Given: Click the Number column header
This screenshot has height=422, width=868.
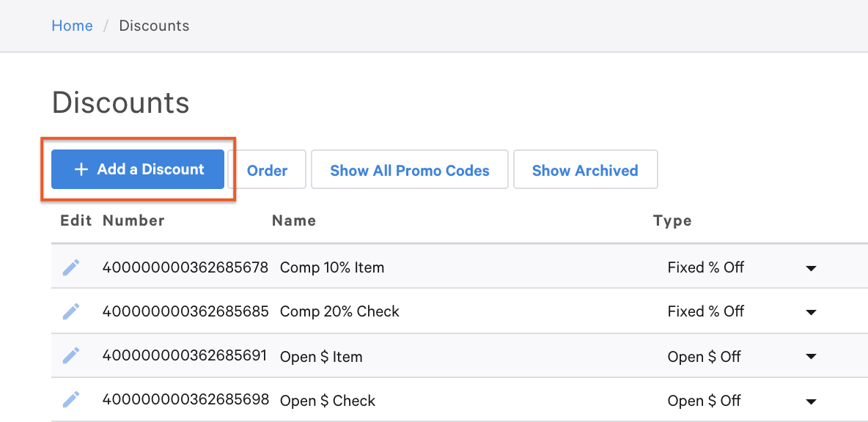Looking at the screenshot, I should pyautogui.click(x=133, y=221).
